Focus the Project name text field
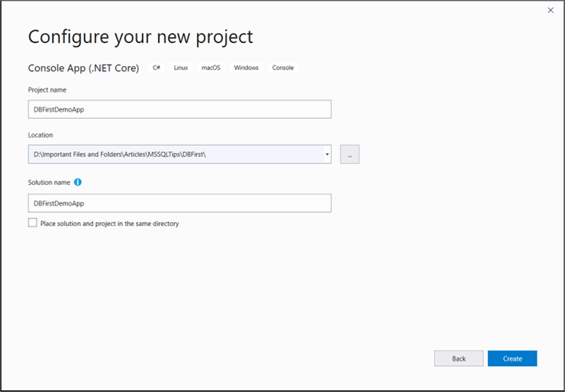Screen dimensions: 565x392 pos(179,110)
